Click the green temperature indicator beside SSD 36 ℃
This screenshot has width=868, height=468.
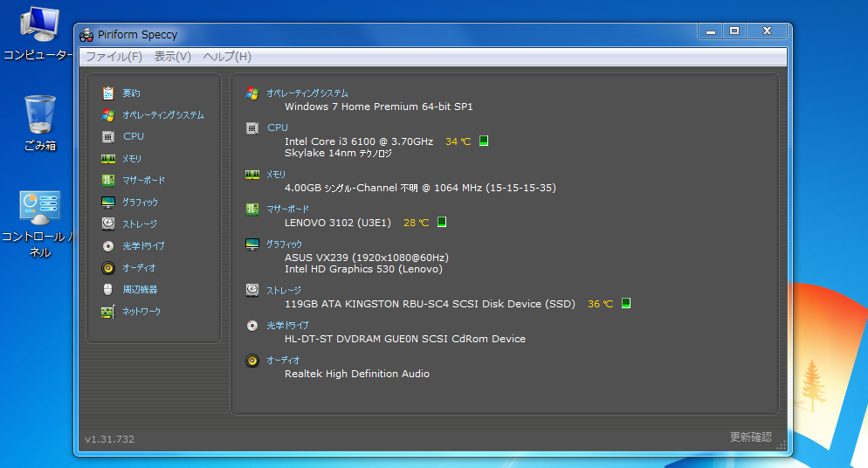[625, 303]
